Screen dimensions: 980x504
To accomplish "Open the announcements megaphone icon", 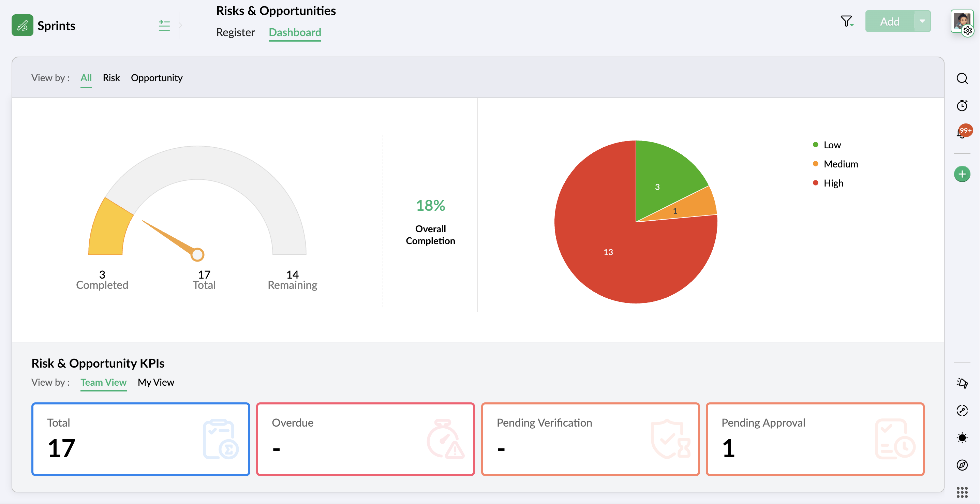I will 962,383.
